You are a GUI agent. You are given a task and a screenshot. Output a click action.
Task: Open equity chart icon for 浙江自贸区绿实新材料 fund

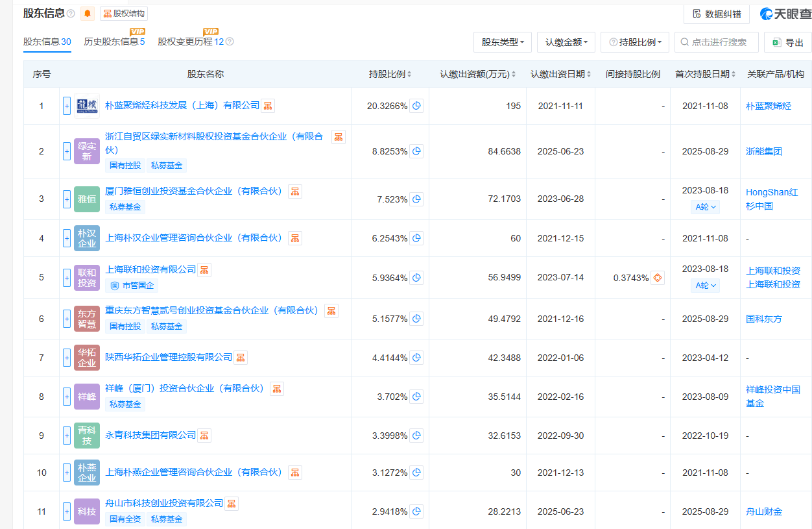339,137
